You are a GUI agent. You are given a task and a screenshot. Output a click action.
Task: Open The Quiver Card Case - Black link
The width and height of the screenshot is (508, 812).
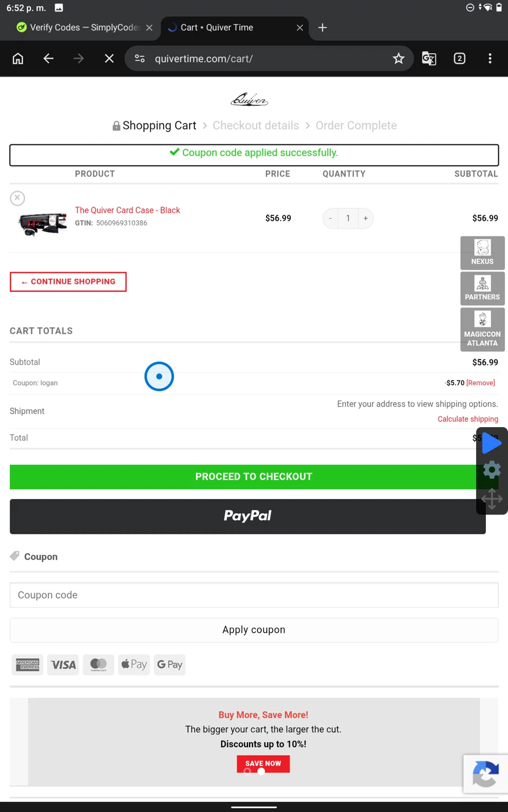point(127,210)
